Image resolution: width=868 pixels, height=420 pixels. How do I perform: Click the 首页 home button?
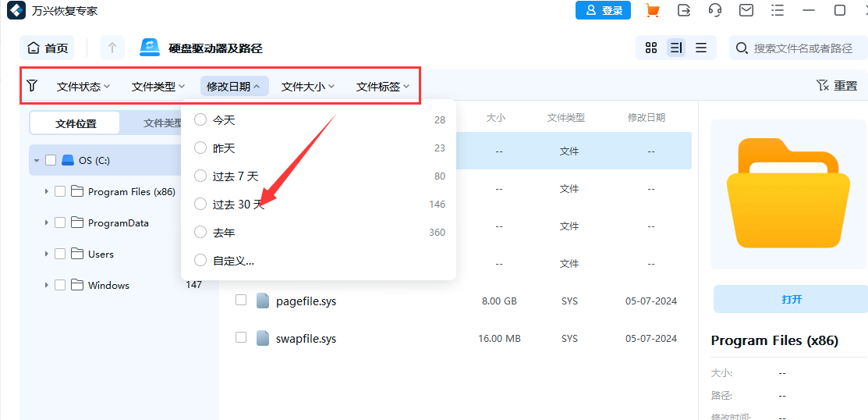[x=47, y=48]
